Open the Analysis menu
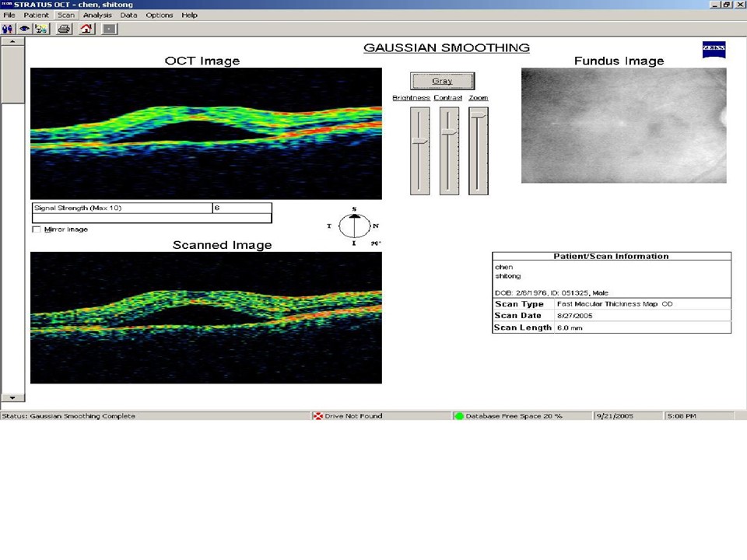Viewport: 747px width, 560px height. pos(97,16)
